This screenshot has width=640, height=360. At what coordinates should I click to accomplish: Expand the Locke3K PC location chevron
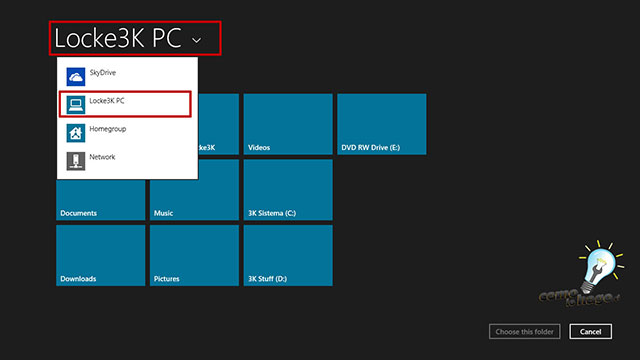click(197, 40)
